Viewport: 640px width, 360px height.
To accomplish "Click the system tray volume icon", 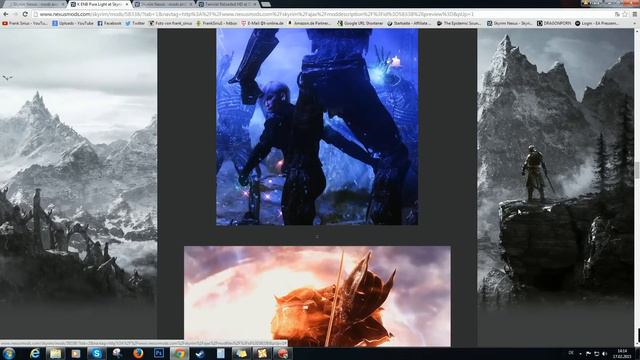I will pos(605,353).
